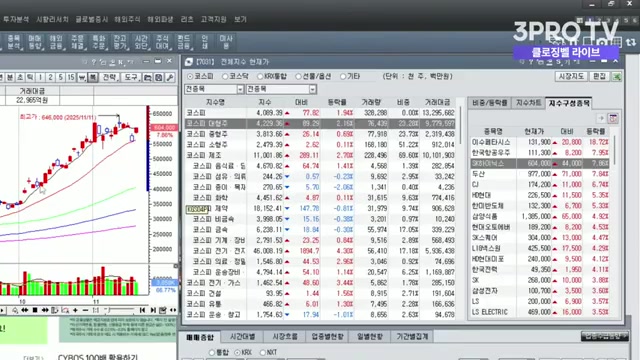The image size is (640, 360).
Task: Click the horizontal expand arrows icon under chart
Action: click(173, 311)
